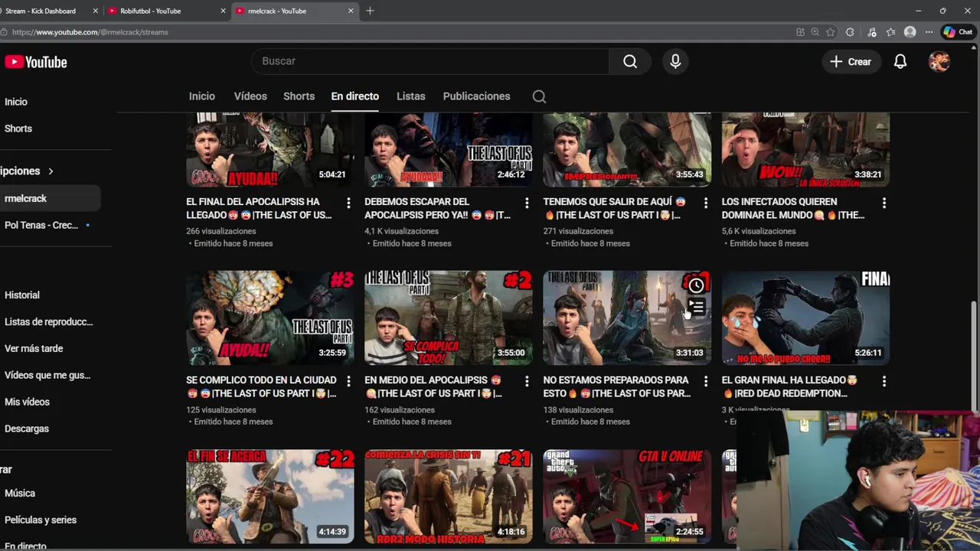Click the apps icon in address bar
The image size is (980, 551).
point(800,32)
